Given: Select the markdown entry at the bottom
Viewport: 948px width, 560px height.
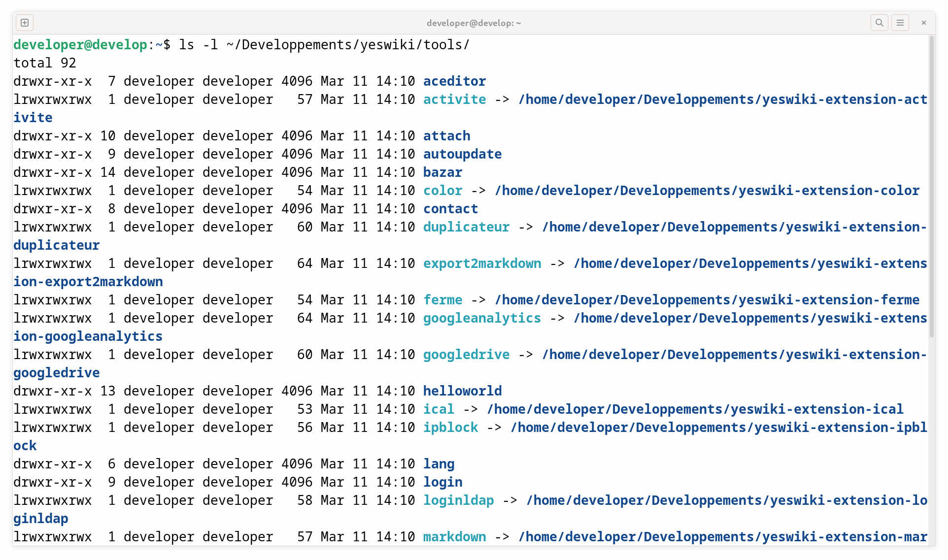Looking at the screenshot, I should (x=454, y=536).
